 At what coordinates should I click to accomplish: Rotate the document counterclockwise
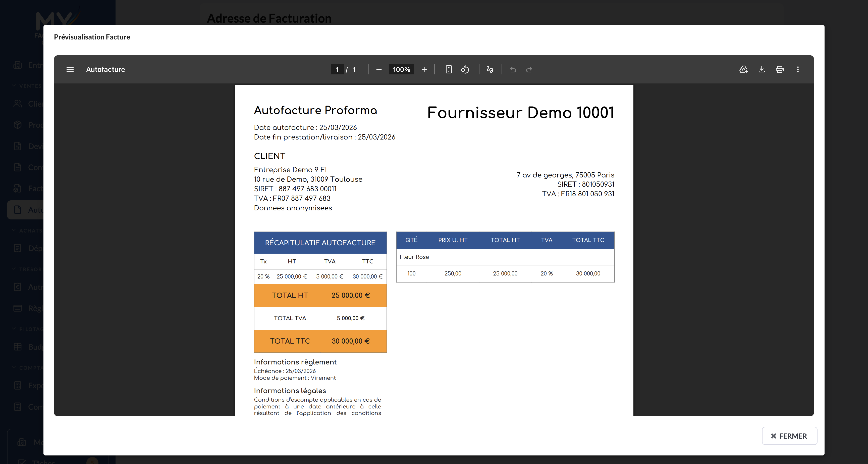pyautogui.click(x=465, y=69)
